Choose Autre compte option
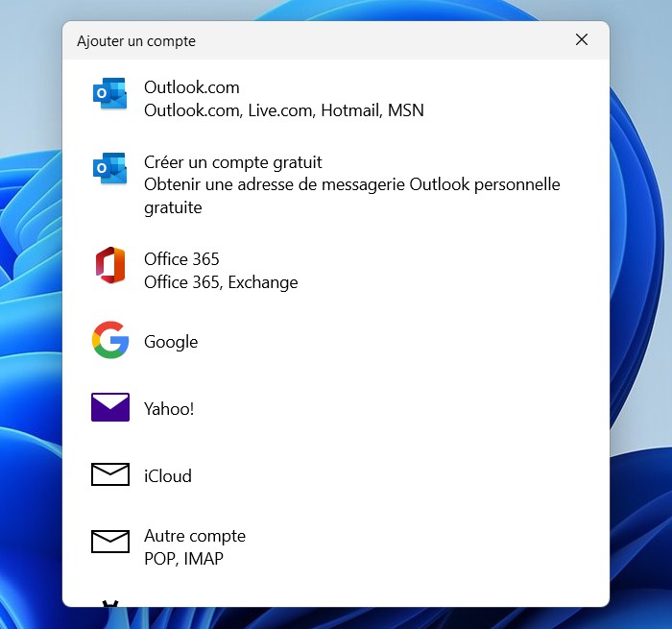Screen dimensions: 672x629 [336, 546]
